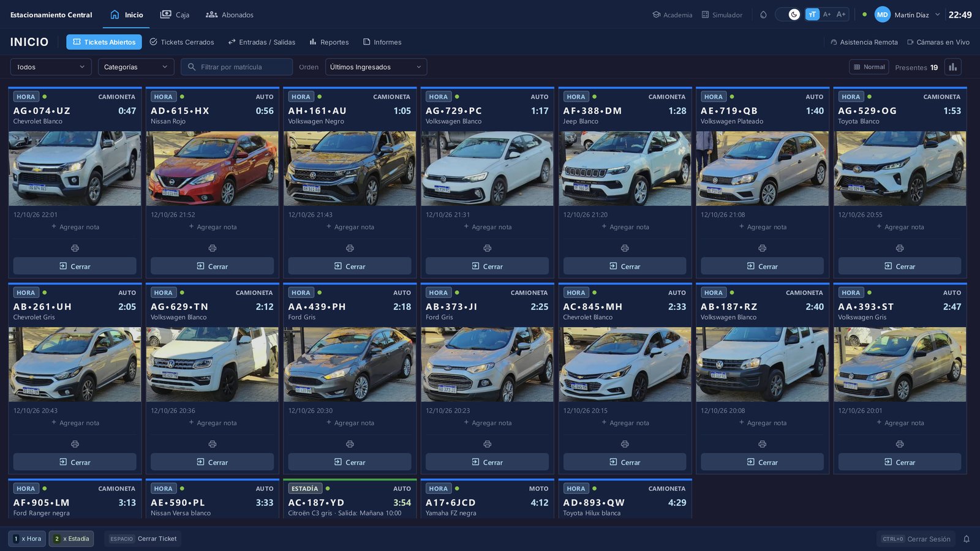Print the ticket for AG•074•UZ
Screen dimensions: 980x551
75,248
